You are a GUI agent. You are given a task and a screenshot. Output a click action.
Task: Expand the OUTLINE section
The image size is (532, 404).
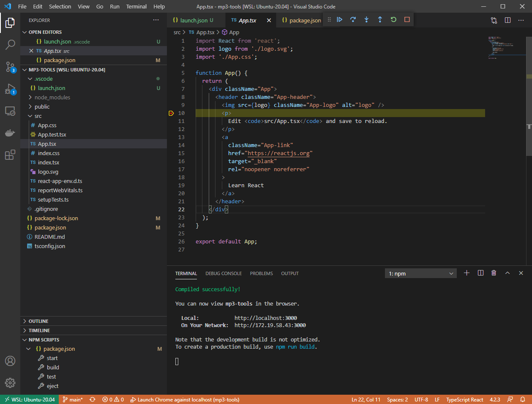point(38,321)
